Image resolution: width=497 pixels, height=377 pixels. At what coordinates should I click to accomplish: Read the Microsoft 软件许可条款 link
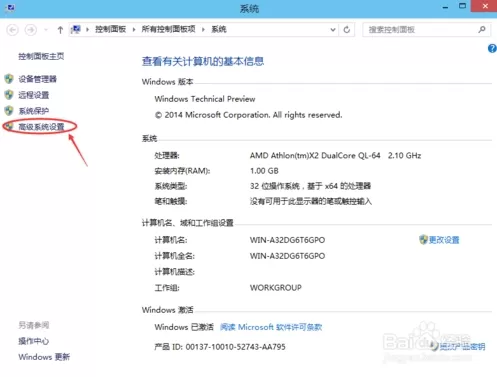[271, 327]
